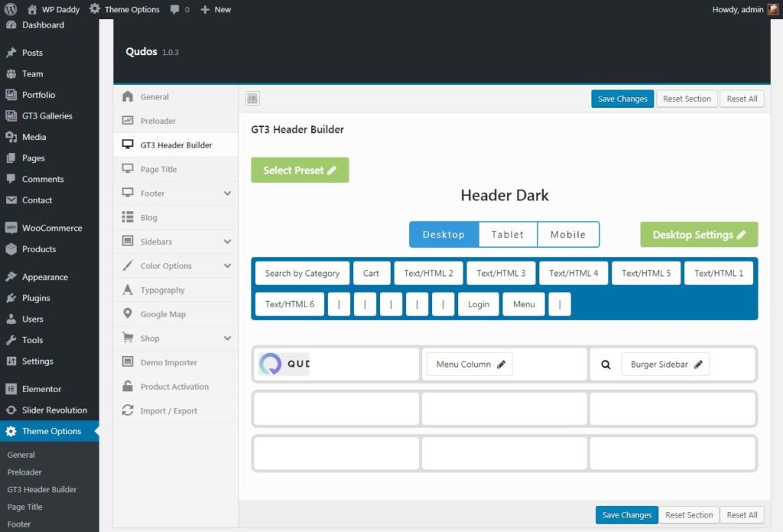The width and height of the screenshot is (783, 532).
Task: Expand the Shop settings section
Action: [x=148, y=338]
